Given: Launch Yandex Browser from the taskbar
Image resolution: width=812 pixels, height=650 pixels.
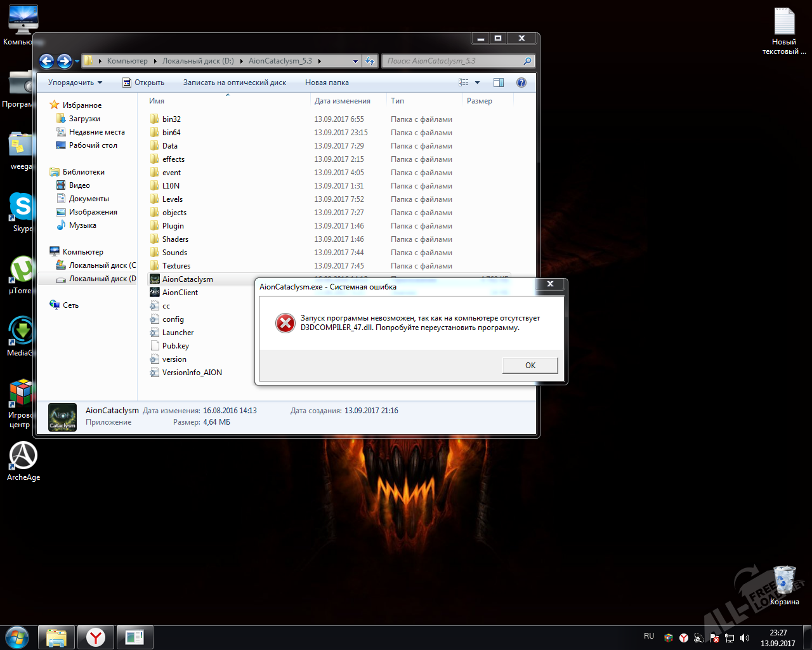Looking at the screenshot, I should pos(96,637).
